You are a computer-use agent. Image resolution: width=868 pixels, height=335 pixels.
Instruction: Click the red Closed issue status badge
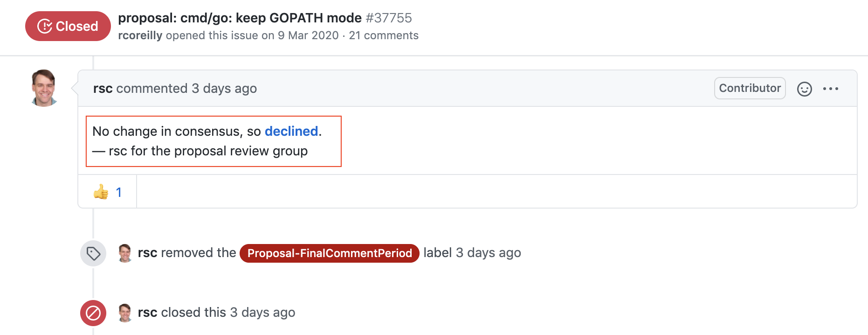click(68, 26)
